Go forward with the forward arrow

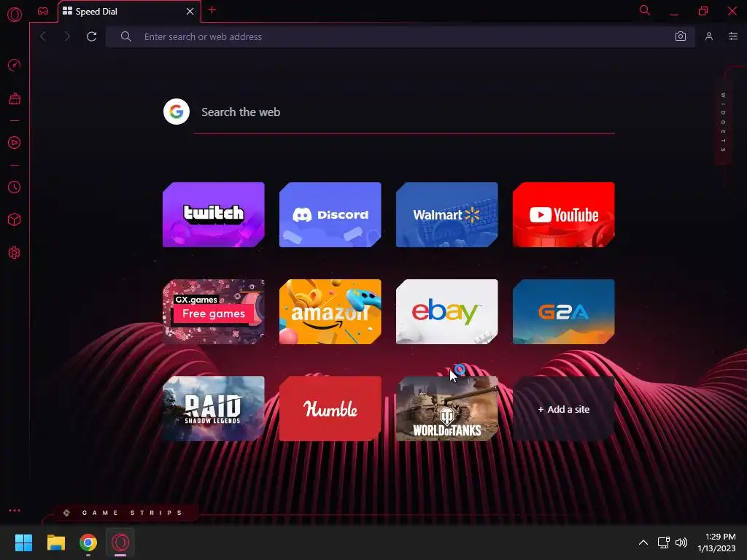67,36
